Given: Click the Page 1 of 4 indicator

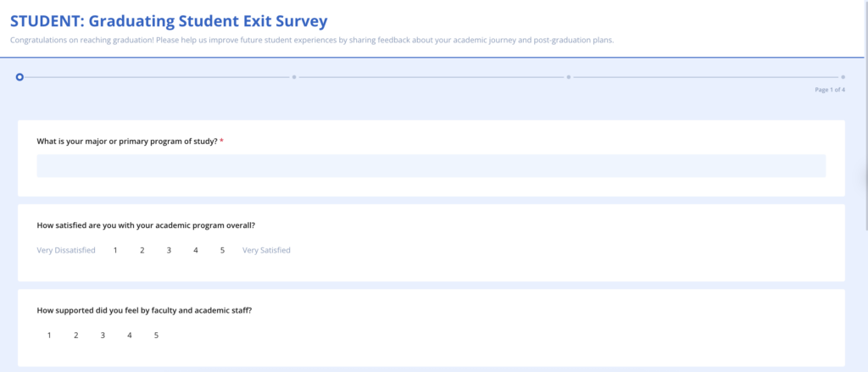Looking at the screenshot, I should (830, 90).
